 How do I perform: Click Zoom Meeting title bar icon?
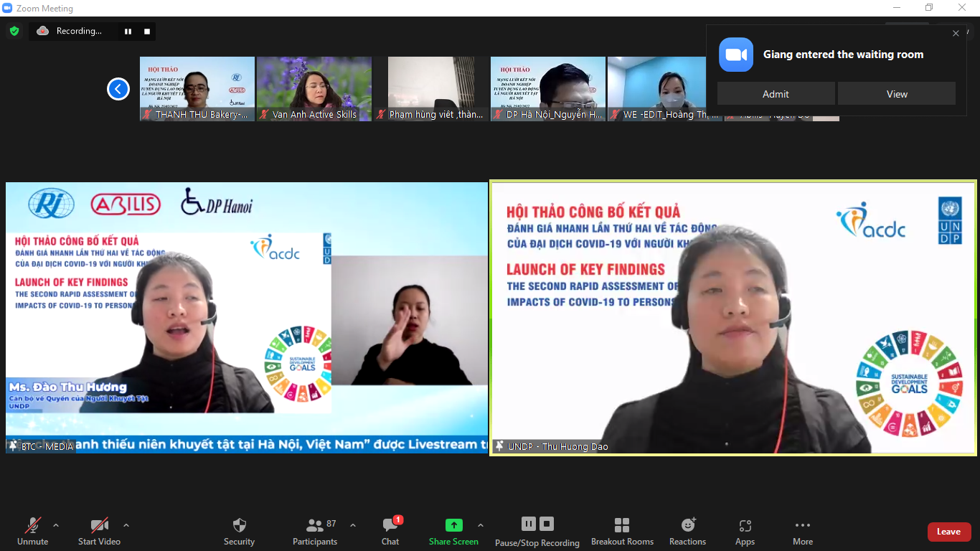click(7, 8)
